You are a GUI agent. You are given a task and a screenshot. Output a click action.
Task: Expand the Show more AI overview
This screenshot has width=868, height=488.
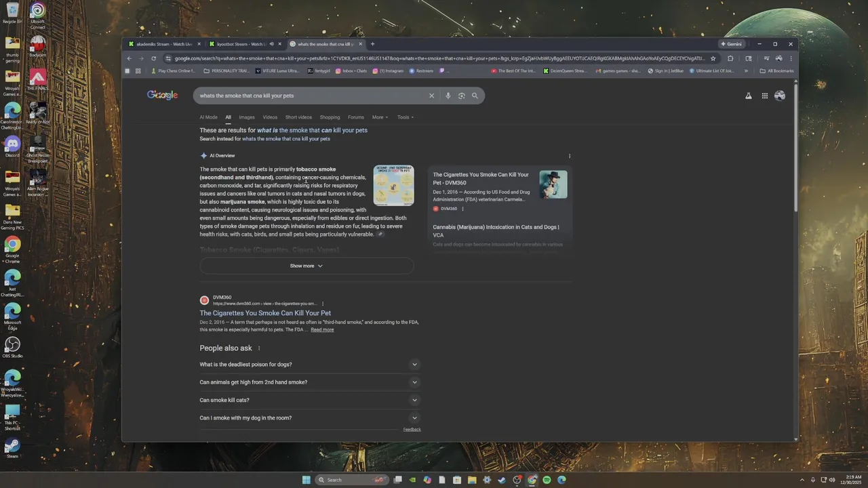click(307, 266)
